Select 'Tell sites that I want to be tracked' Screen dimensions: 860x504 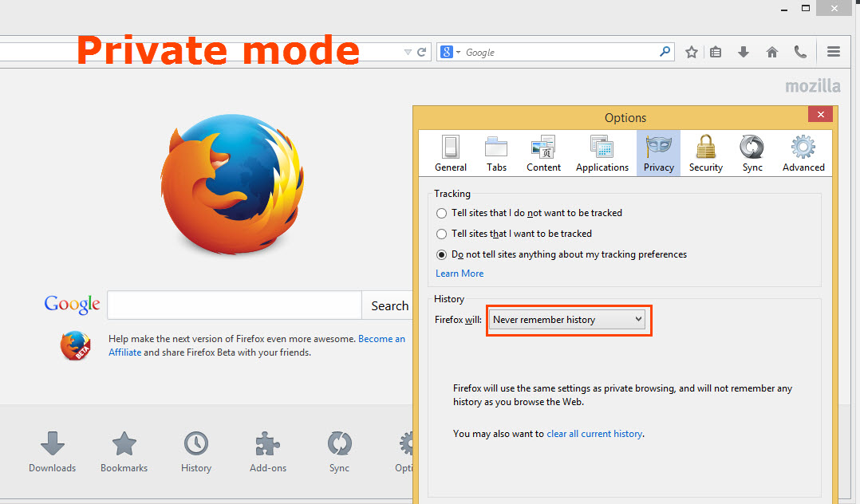[x=441, y=234]
